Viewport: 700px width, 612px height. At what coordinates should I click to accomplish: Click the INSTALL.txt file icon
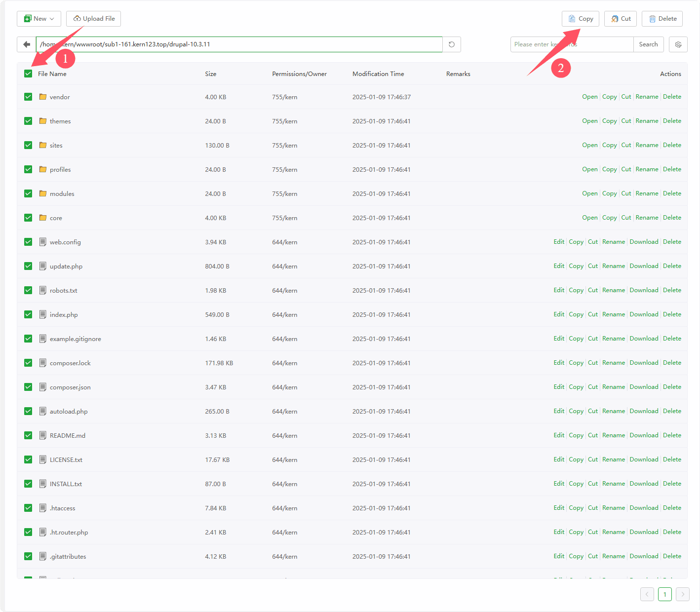point(43,484)
